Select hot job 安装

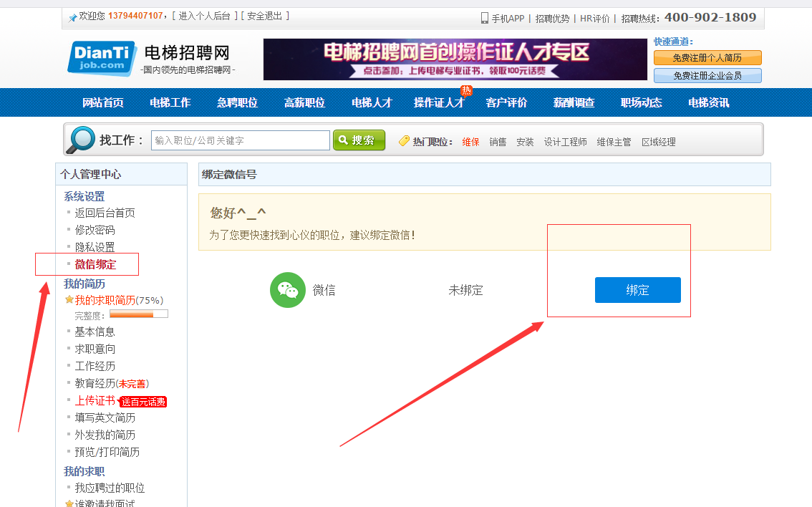(525, 142)
